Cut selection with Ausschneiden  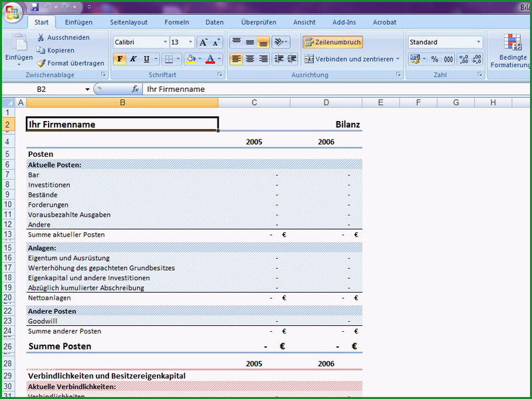tap(63, 37)
